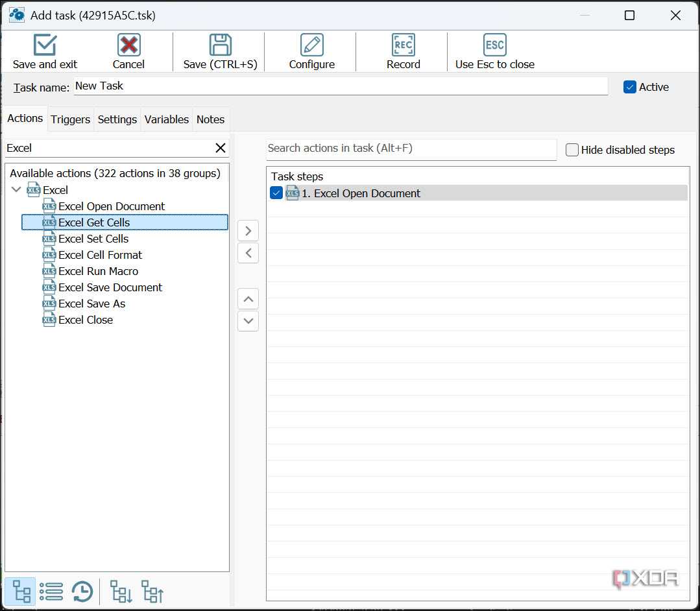The height and width of the screenshot is (611, 700).
Task: Maximize the Add task window
Action: point(629,15)
